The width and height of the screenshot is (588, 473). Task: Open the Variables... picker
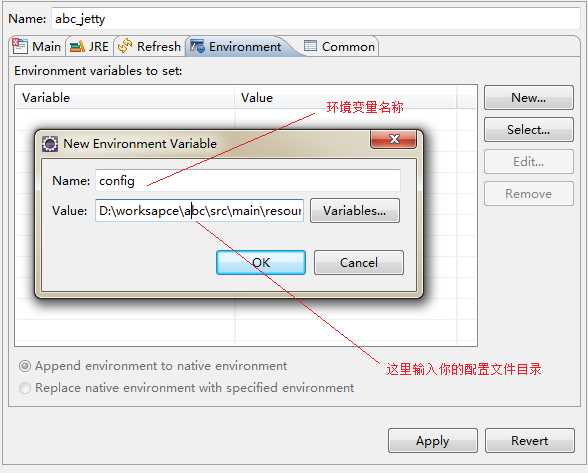[x=355, y=210]
